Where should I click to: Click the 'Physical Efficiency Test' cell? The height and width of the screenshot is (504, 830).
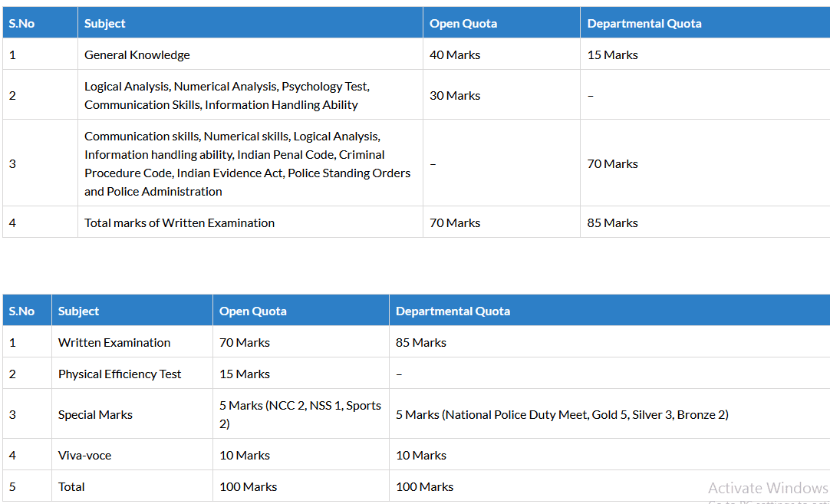click(120, 374)
